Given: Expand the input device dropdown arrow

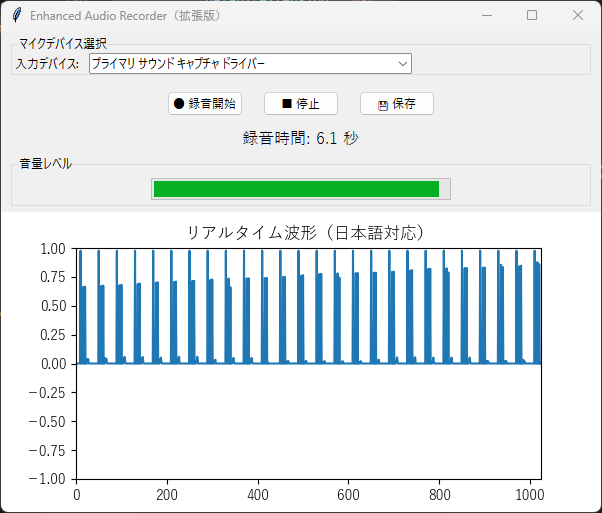Looking at the screenshot, I should click(403, 64).
